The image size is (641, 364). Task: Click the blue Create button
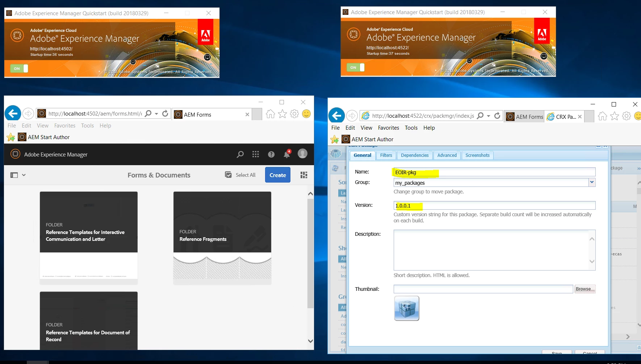278,175
